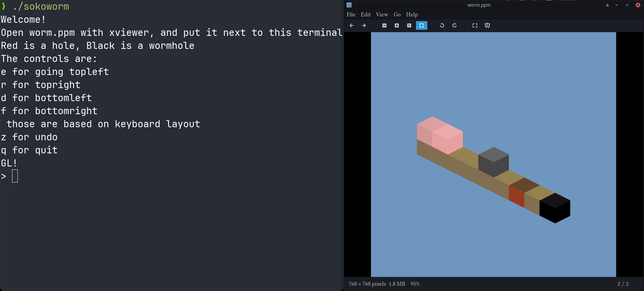Click the 'f for bottomright' line
644x291 pixels.
(49, 111)
